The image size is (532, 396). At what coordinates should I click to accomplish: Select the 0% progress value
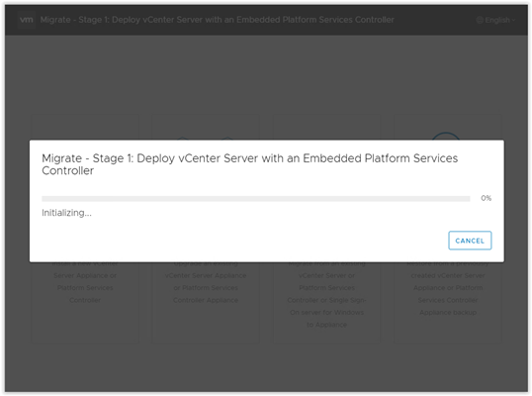pos(486,198)
